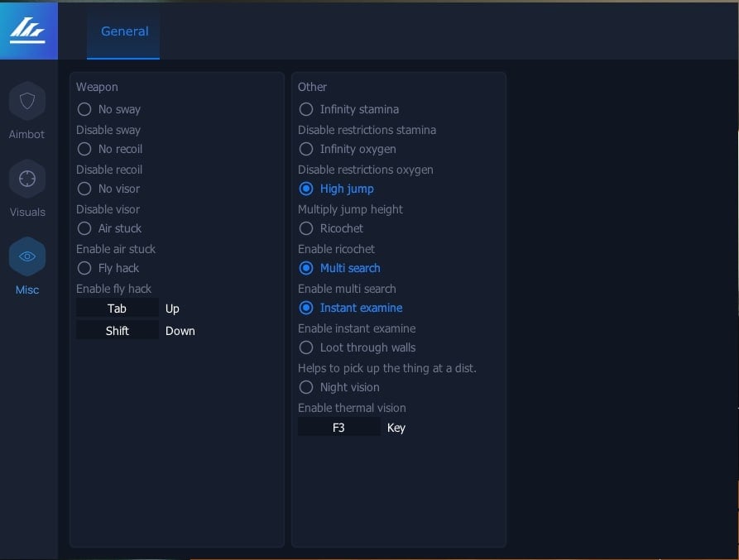Click the logo icon in top-left corner

28,31
